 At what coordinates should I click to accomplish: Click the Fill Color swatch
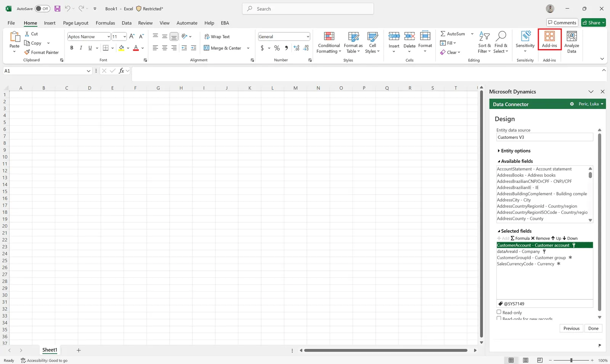(x=121, y=48)
